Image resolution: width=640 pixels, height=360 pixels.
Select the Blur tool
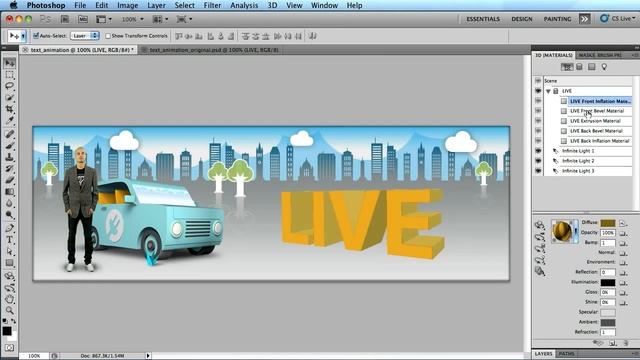[9, 203]
